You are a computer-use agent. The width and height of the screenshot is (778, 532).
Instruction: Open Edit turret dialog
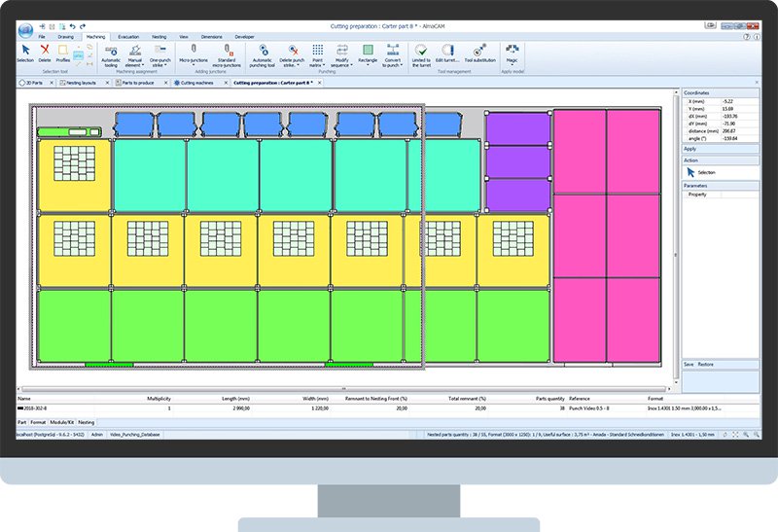click(x=447, y=51)
